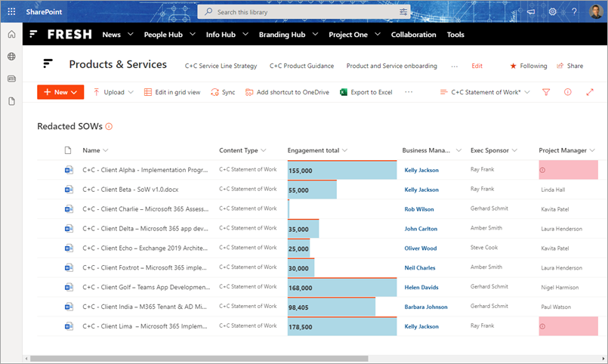The image size is (608, 364).
Task: Click the Edit navigation link
Action: pyautogui.click(x=477, y=66)
